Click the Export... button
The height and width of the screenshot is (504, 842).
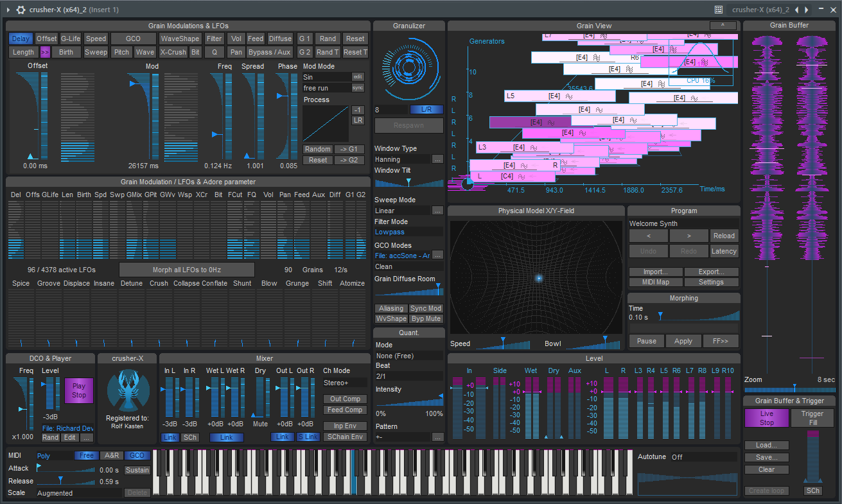click(711, 272)
